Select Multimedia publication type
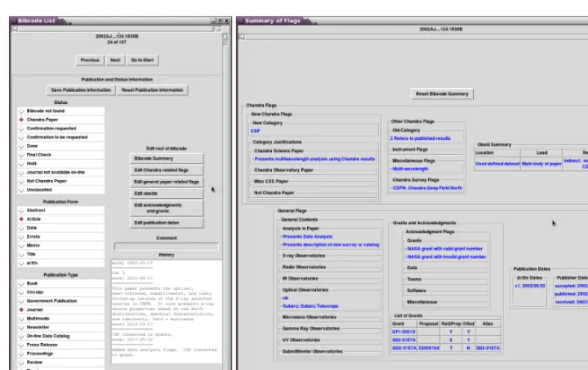Image resolution: width=588 pixels, height=370 pixels. pos(61,318)
